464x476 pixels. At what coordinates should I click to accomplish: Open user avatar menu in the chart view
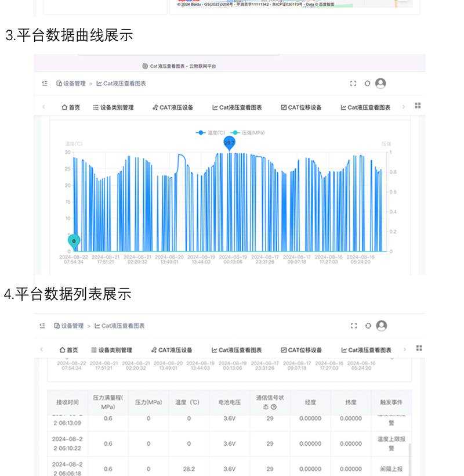pos(380,84)
